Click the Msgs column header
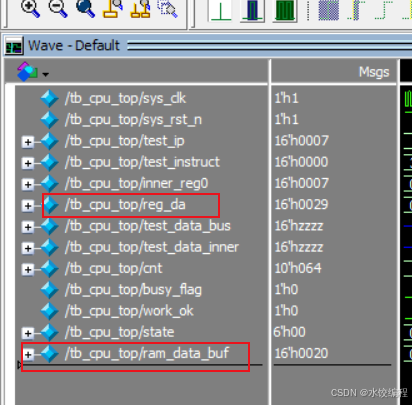The width and height of the screenshot is (412, 405). (374, 72)
